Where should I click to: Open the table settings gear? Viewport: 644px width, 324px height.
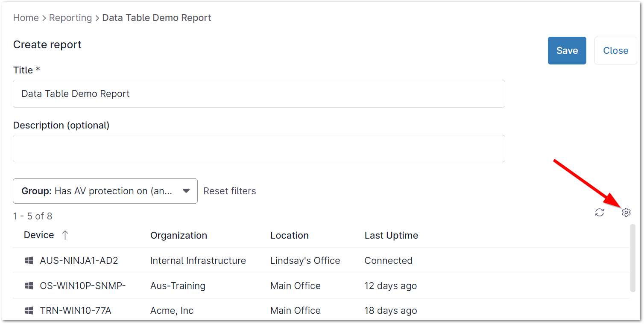pos(626,212)
